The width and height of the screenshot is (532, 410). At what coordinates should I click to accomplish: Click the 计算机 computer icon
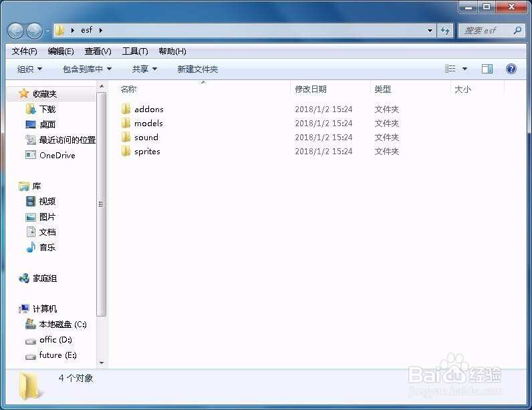[24, 309]
